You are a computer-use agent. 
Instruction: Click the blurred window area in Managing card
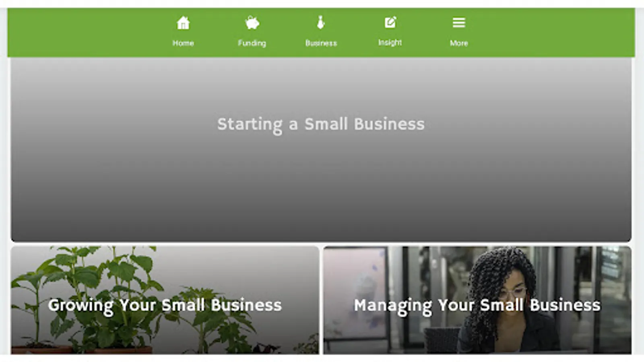point(354,278)
